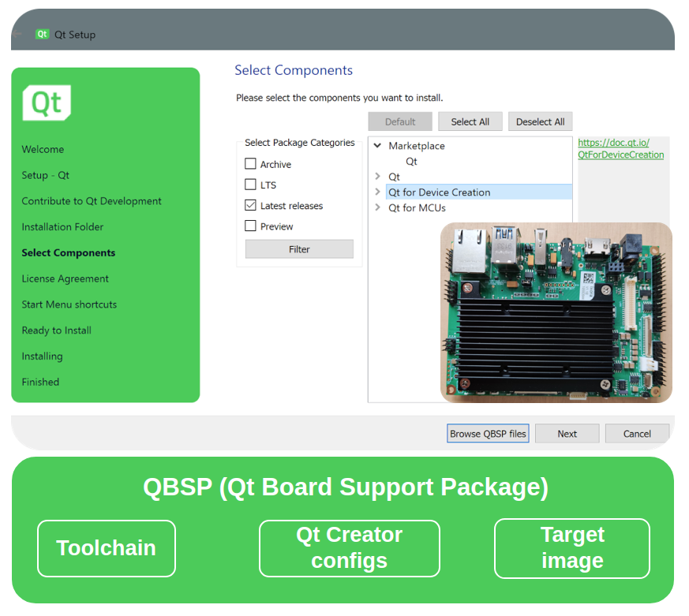The height and width of the screenshot is (616, 689).
Task: Enable the Preview checkbox
Action: click(251, 226)
